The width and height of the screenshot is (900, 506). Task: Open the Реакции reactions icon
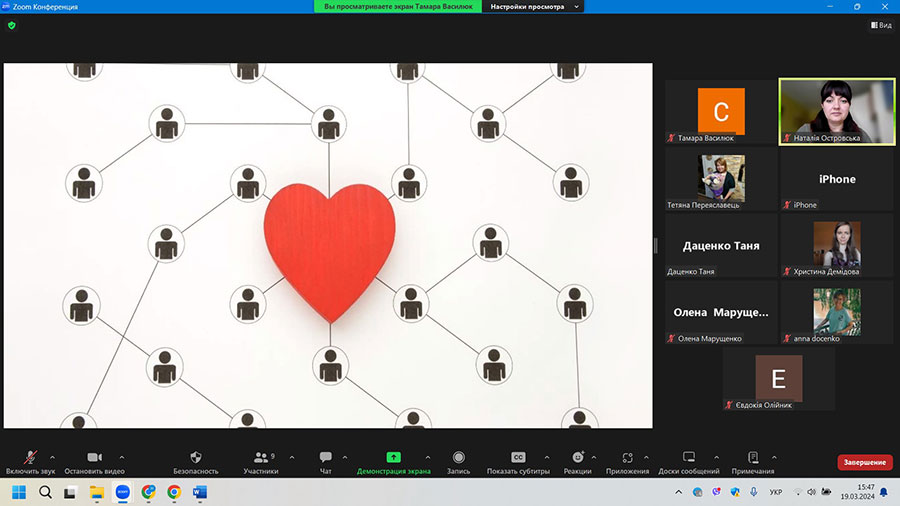pyautogui.click(x=577, y=458)
